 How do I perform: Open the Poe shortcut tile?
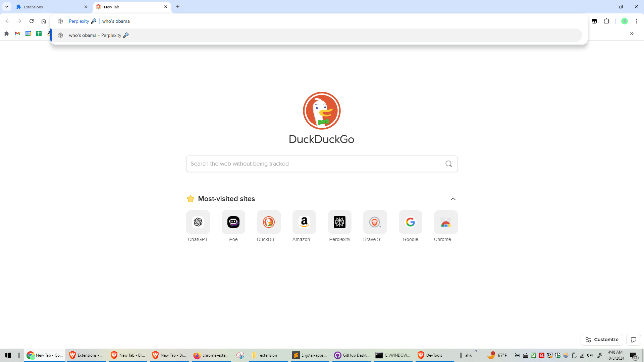[233, 222]
